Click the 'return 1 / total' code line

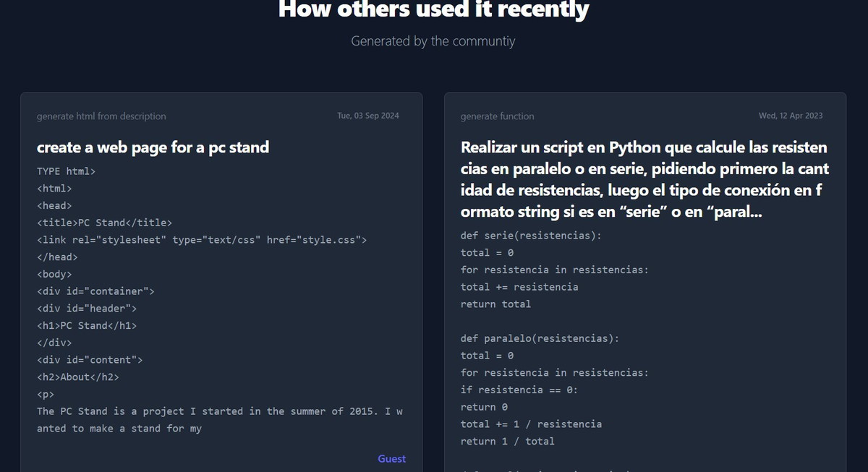[507, 441]
